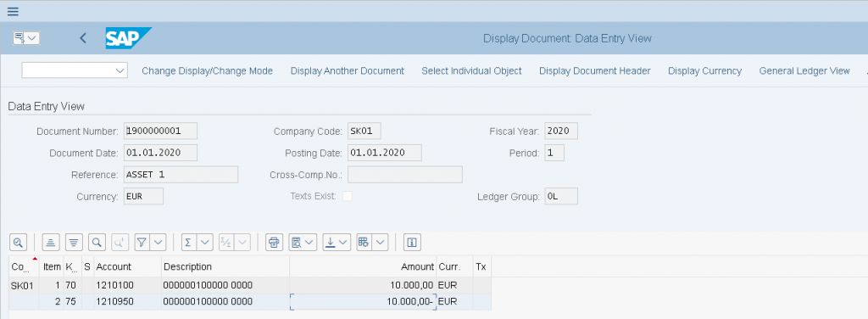Click description cell in row with 1210950

point(225,301)
